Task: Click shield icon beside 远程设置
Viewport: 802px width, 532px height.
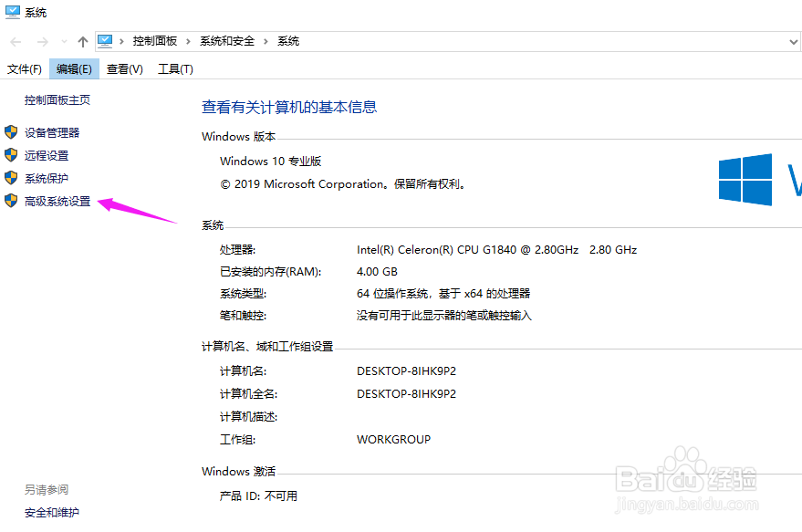Action: [x=11, y=155]
